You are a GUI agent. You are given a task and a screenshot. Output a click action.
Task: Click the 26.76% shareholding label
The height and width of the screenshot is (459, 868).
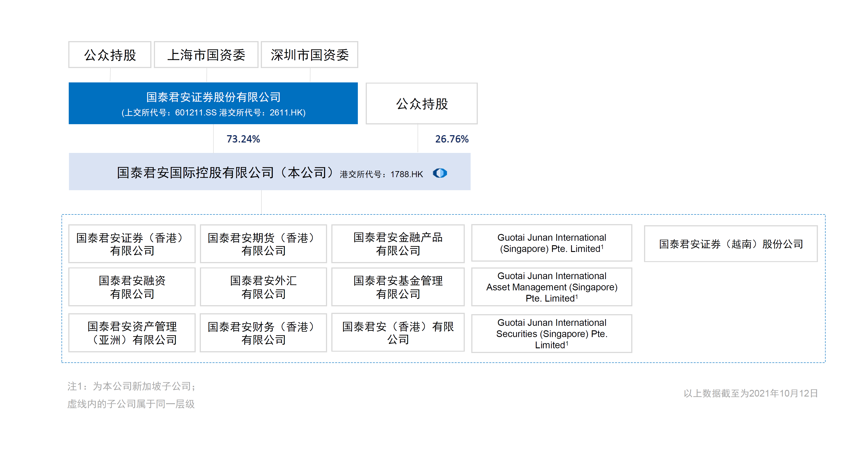coord(452,139)
